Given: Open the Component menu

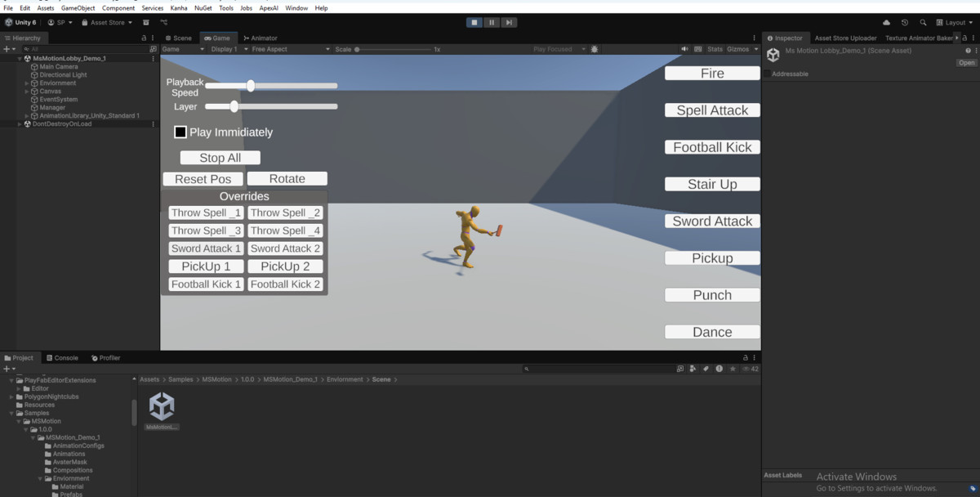Looking at the screenshot, I should click(118, 7).
